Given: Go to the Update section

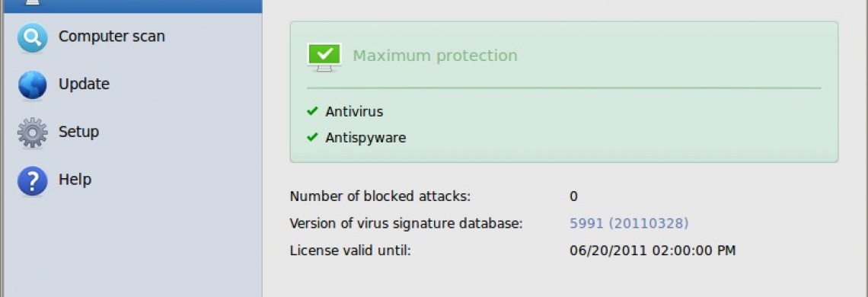Looking at the screenshot, I should (85, 85).
